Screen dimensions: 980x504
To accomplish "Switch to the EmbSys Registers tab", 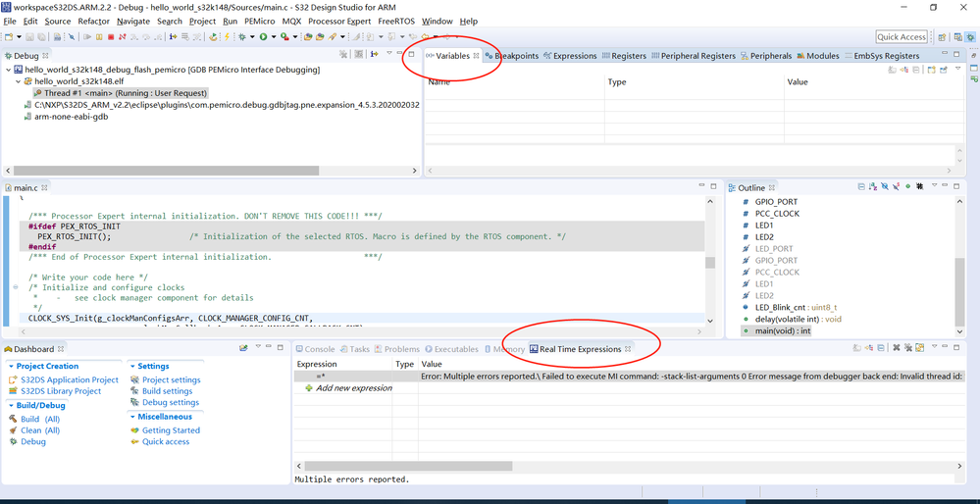I will (882, 56).
